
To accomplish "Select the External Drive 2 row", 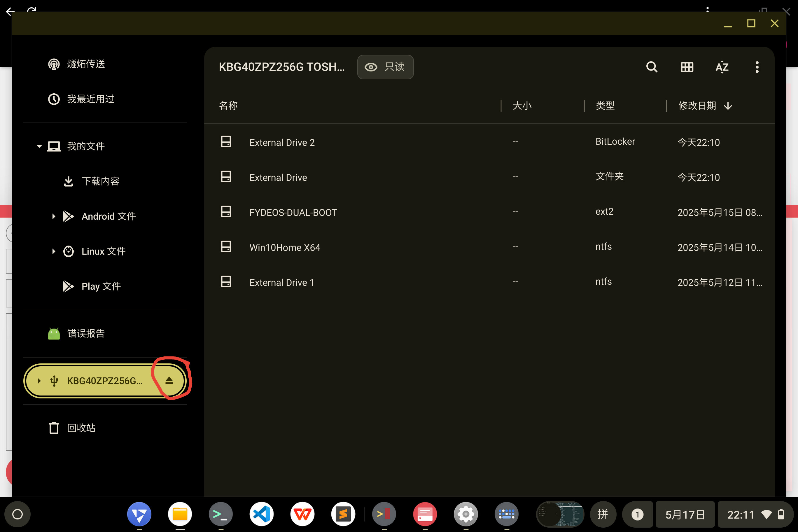I will coord(489,142).
